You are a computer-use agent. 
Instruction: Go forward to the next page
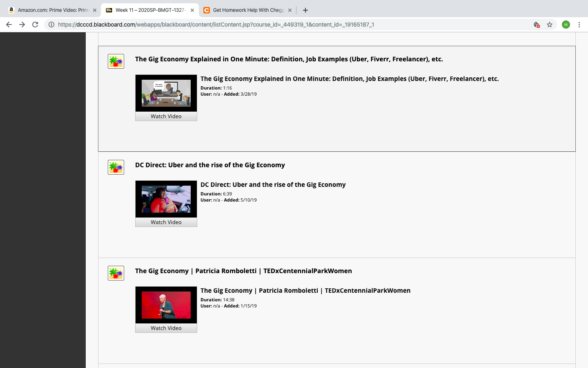click(x=22, y=25)
